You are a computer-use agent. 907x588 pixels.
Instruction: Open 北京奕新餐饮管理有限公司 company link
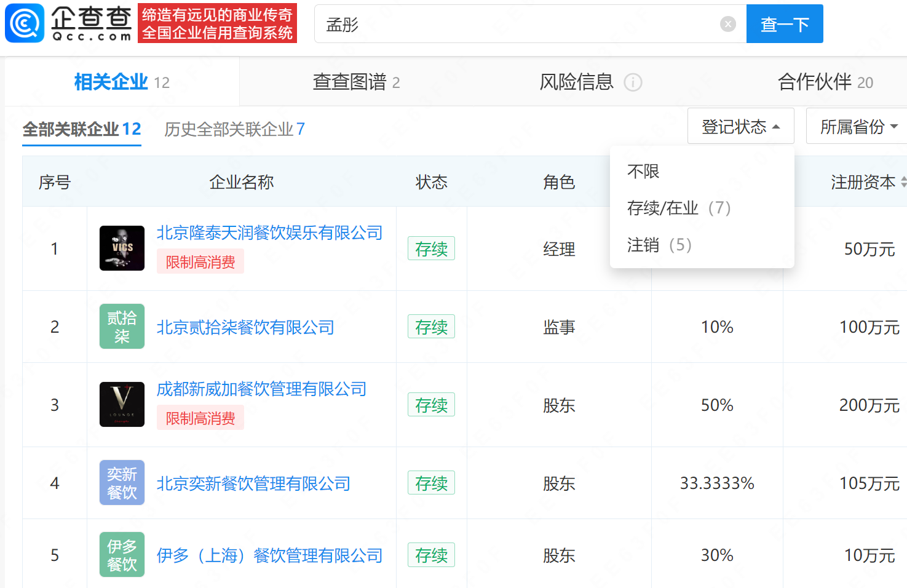pos(253,483)
